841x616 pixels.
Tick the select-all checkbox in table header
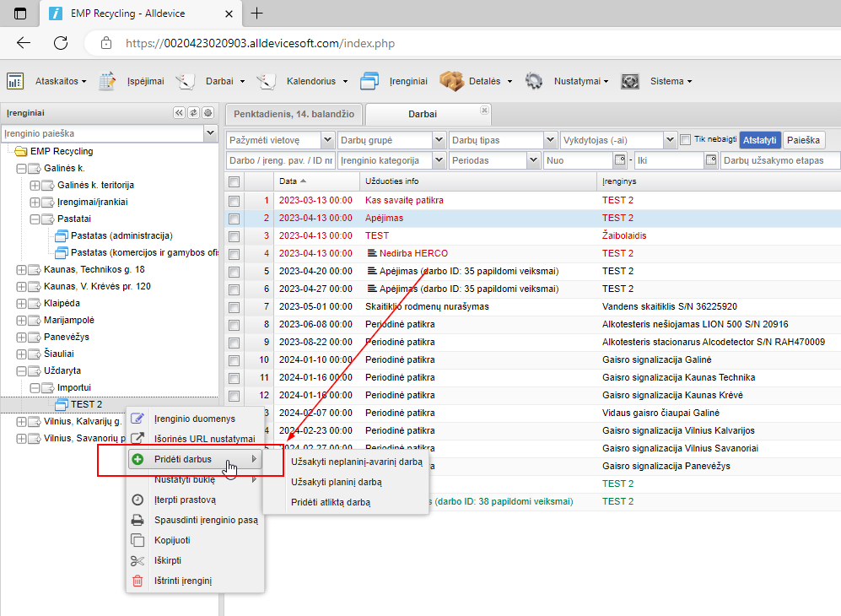point(235,181)
